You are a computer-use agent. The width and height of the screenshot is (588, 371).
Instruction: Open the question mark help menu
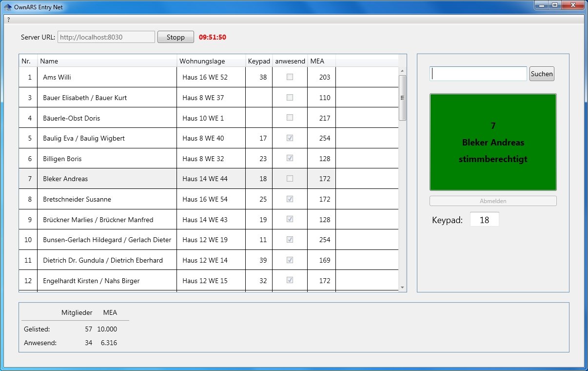[9, 20]
